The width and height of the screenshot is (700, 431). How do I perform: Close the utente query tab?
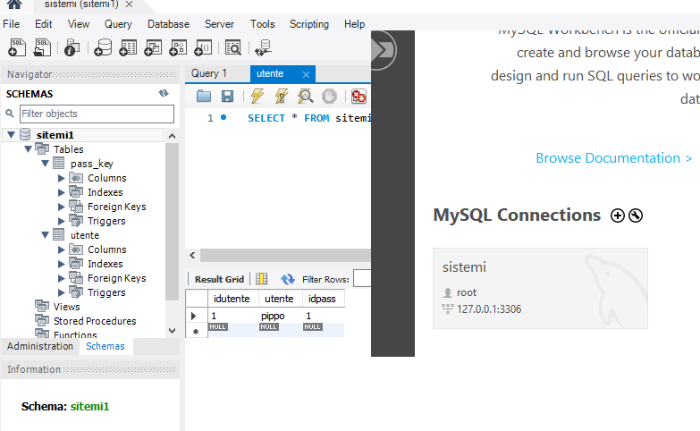pos(306,75)
